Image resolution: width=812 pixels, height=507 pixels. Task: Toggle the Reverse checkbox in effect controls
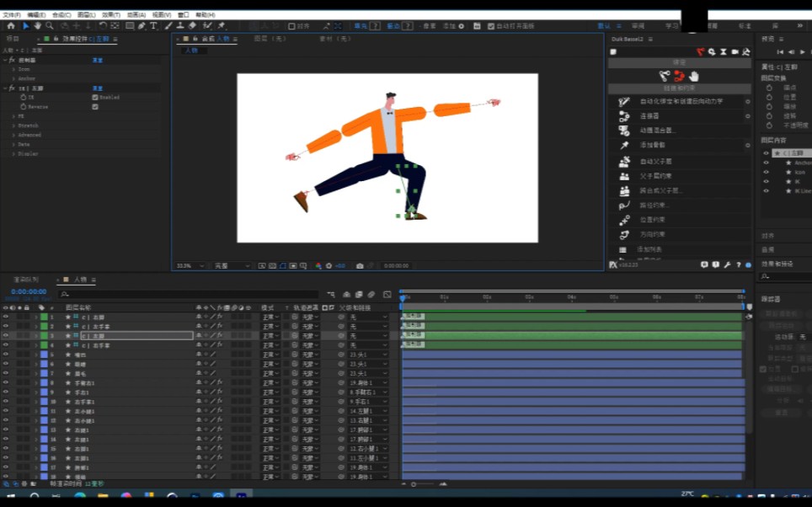94,107
